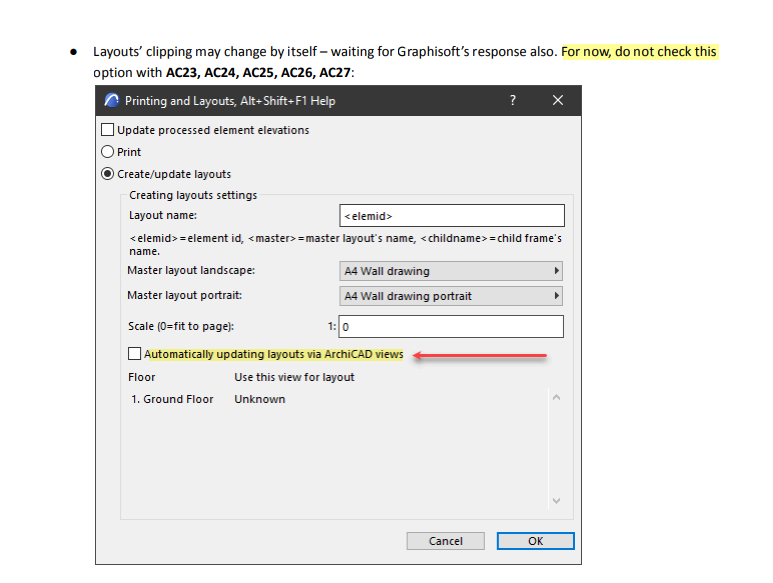Click the ArchiCAD logo in dialog title bar
773x583 pixels.
(x=111, y=101)
